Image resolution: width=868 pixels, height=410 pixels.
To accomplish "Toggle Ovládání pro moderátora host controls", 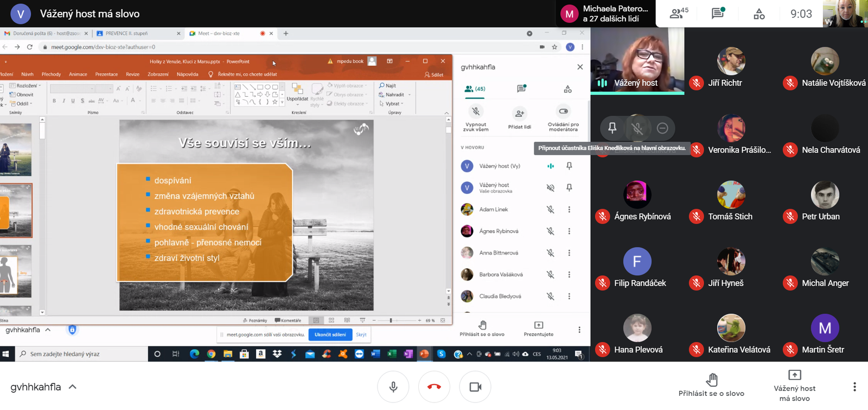I will (563, 118).
